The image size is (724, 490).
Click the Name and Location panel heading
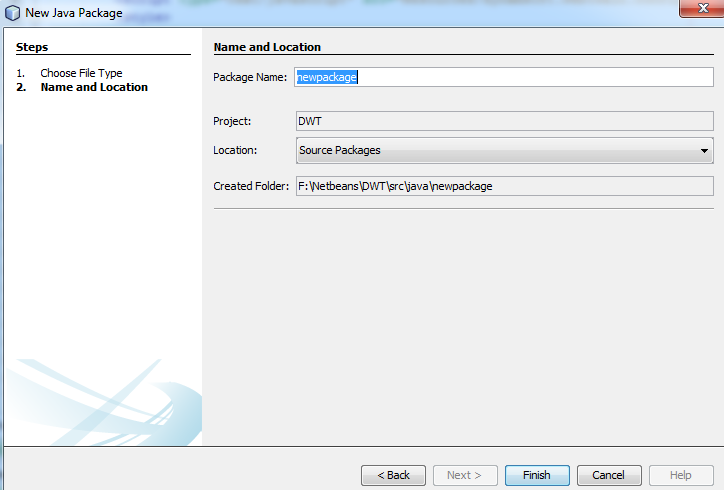click(267, 47)
